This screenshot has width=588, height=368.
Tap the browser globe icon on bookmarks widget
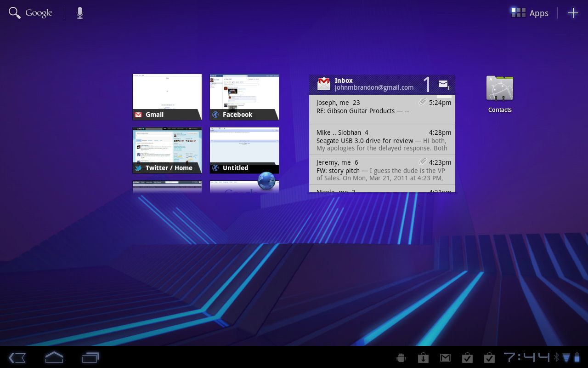click(266, 181)
